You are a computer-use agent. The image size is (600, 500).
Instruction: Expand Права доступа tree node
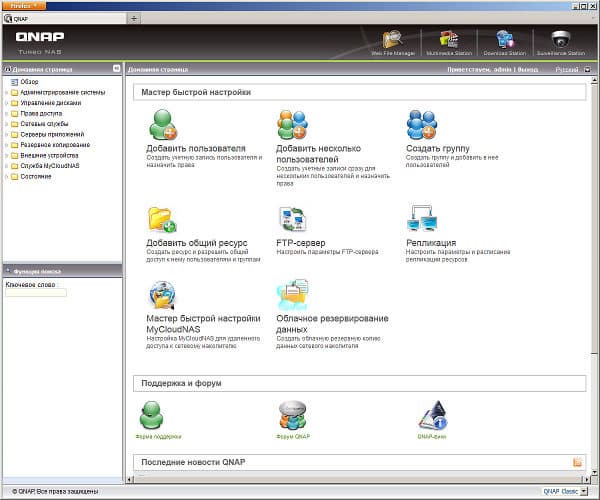[6, 114]
